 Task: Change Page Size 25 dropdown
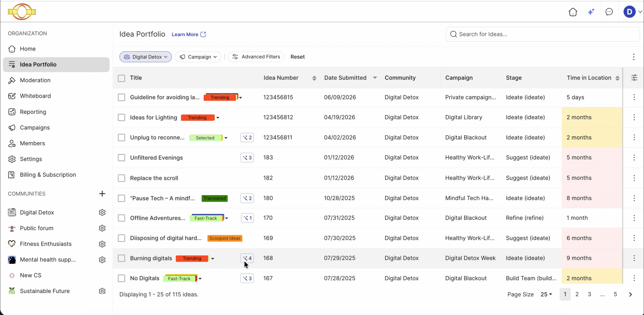[546, 294]
